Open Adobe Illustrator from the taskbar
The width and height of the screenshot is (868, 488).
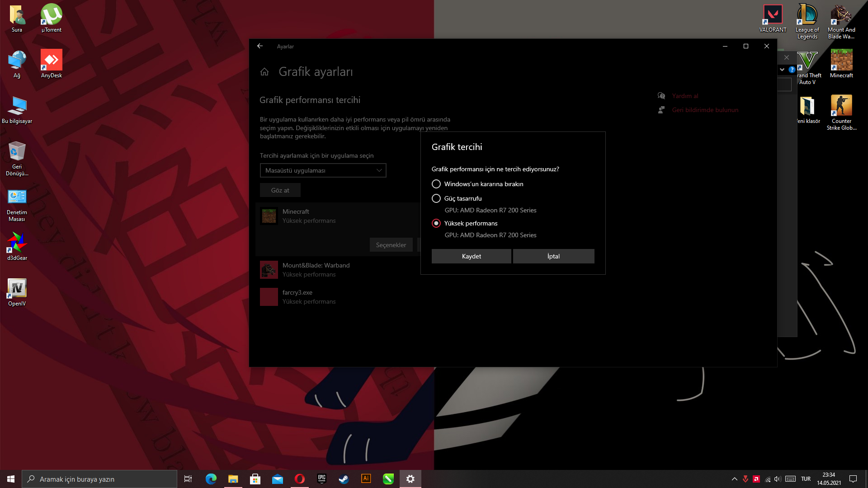tap(366, 479)
